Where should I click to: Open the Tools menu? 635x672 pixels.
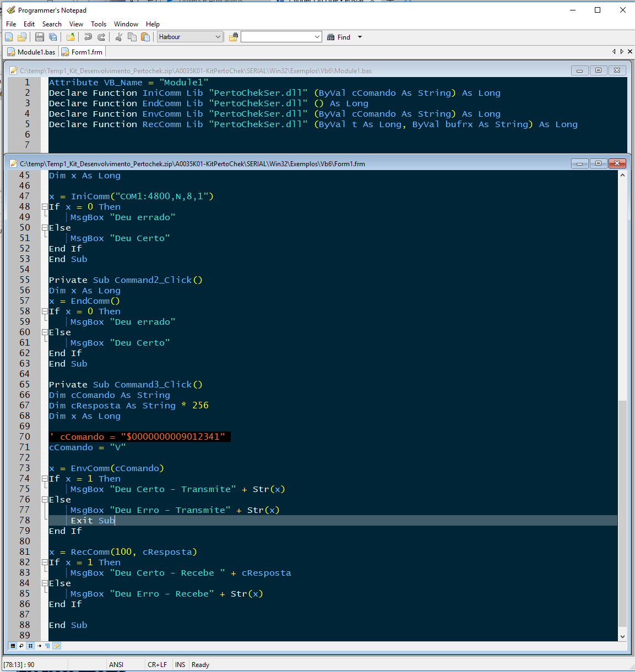click(99, 24)
